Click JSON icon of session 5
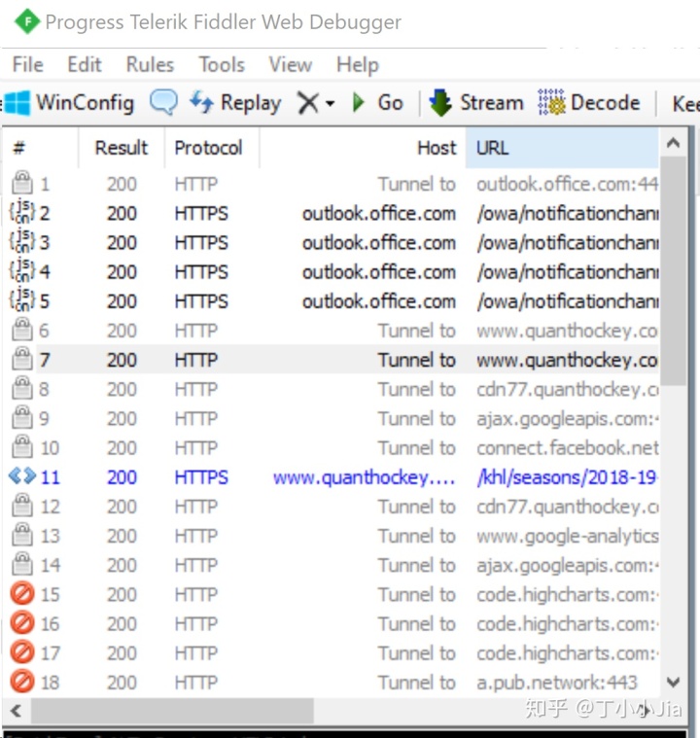 click(x=22, y=300)
